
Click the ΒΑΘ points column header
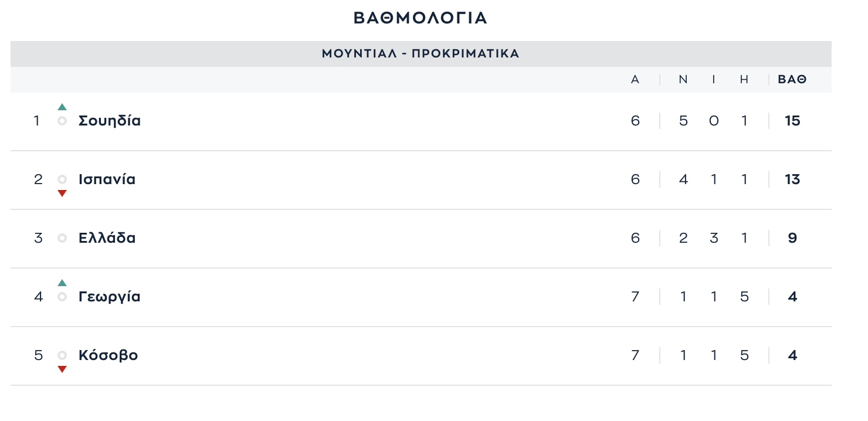792,80
